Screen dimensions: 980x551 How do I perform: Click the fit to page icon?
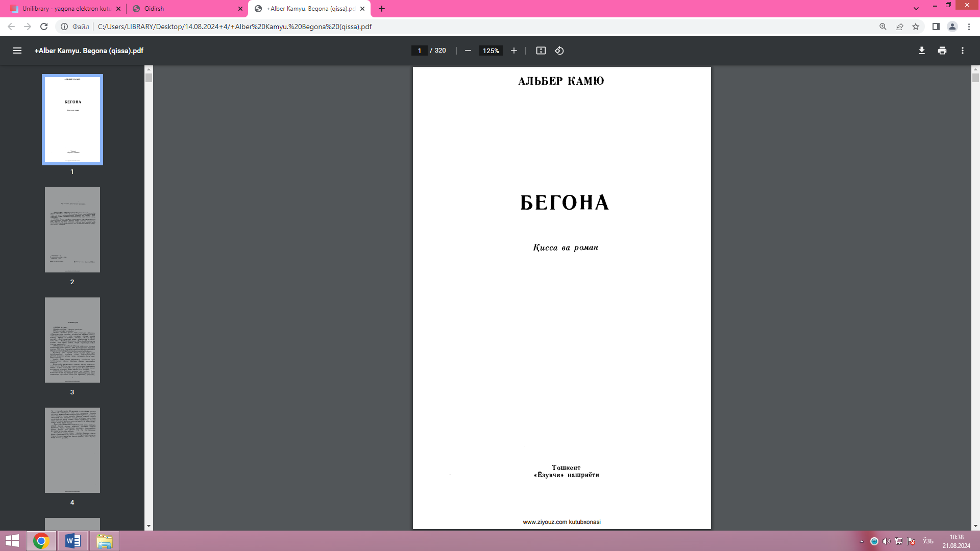(541, 51)
